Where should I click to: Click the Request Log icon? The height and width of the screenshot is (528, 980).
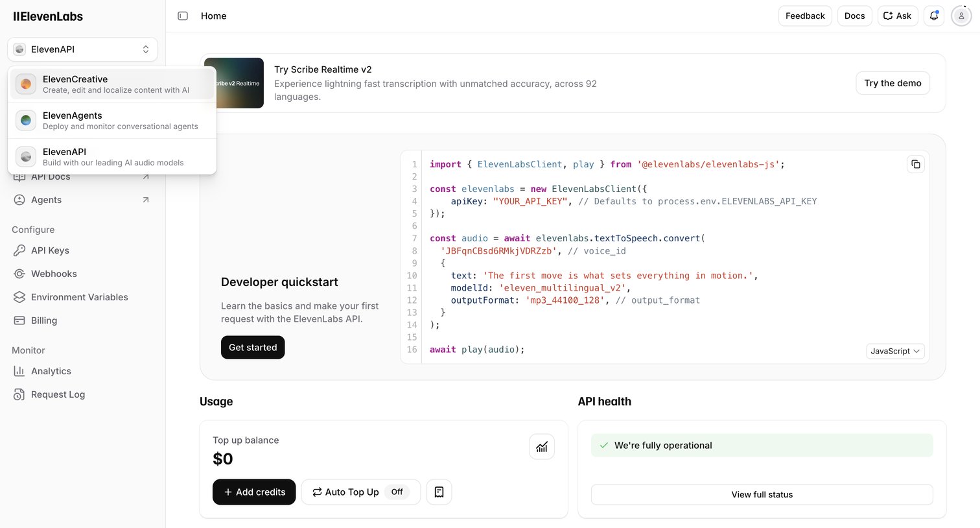[19, 394]
